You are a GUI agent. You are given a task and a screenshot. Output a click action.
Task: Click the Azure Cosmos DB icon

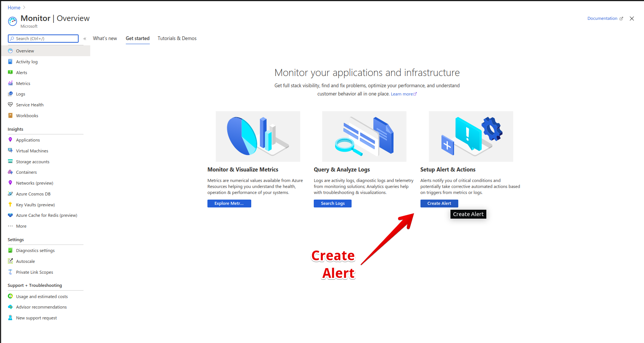tap(10, 194)
